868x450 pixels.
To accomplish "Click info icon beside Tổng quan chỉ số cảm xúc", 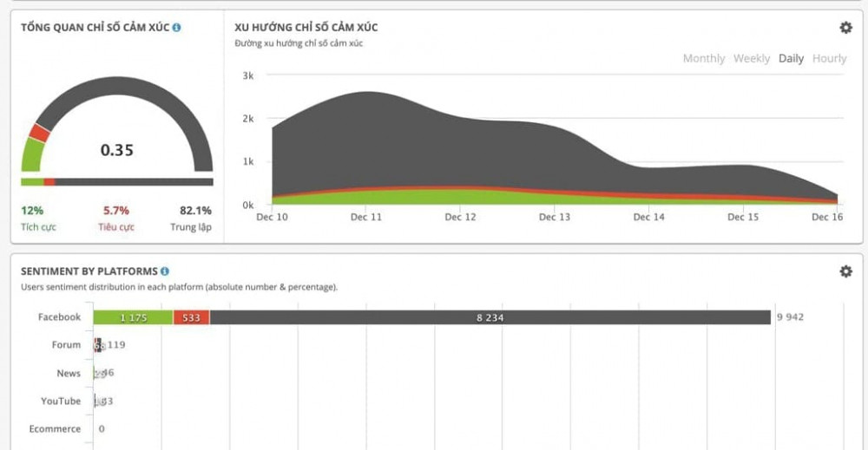I will [177, 28].
